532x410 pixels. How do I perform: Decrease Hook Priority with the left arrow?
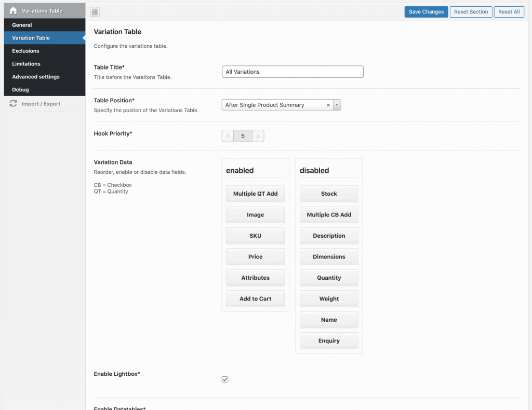pyautogui.click(x=228, y=136)
